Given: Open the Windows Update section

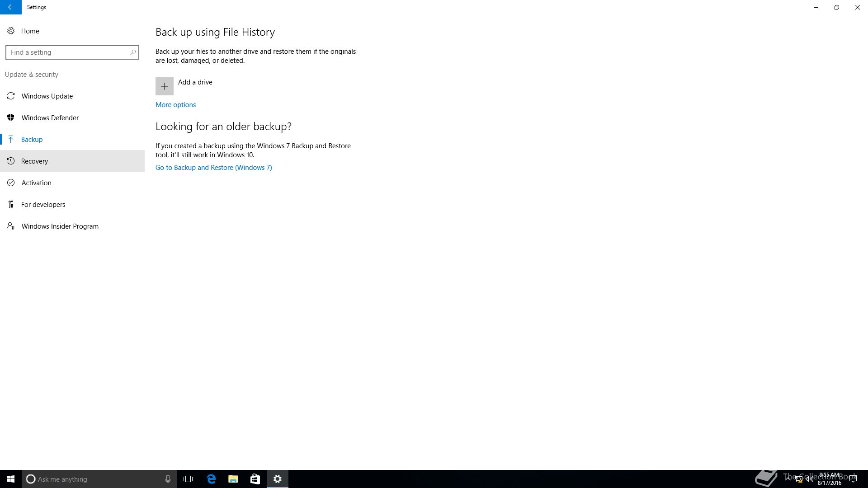Looking at the screenshot, I should [x=72, y=96].
